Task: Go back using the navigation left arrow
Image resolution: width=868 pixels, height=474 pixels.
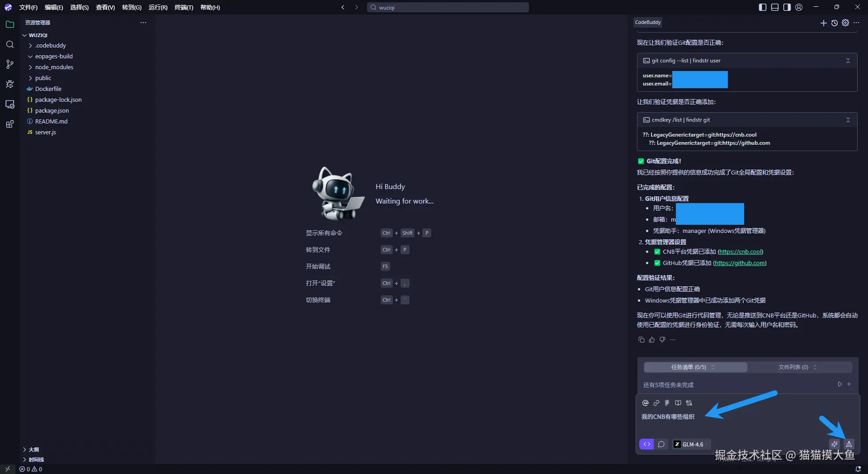Action: (x=343, y=7)
